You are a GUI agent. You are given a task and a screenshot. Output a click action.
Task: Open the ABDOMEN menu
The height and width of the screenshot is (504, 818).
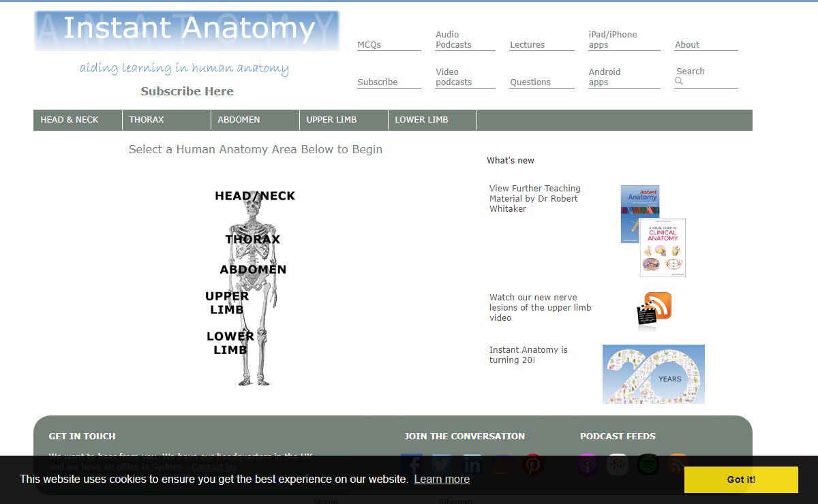point(255,120)
